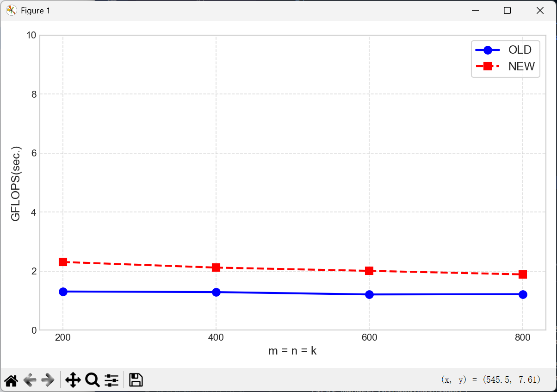Activate the pan axes tool
This screenshot has height=392, width=557.
73,380
